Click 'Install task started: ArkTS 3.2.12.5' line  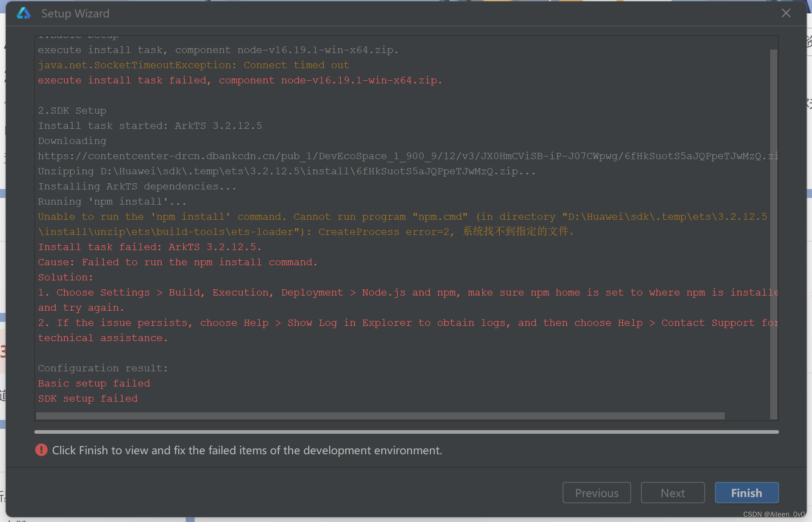(x=150, y=126)
